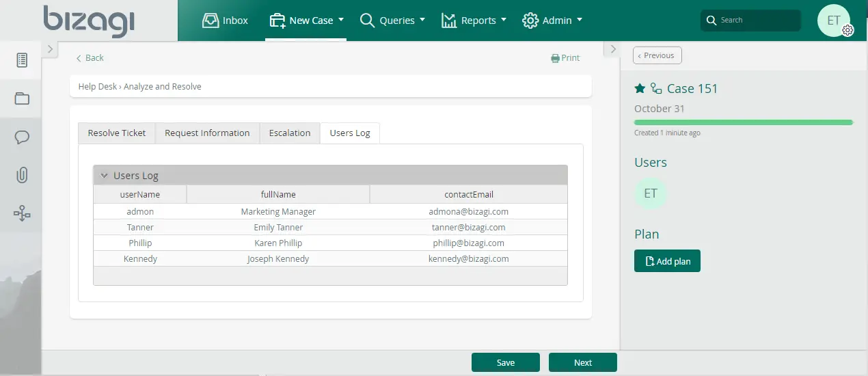
Task: Switch to the Resolve Ticket tab
Action: coord(117,133)
